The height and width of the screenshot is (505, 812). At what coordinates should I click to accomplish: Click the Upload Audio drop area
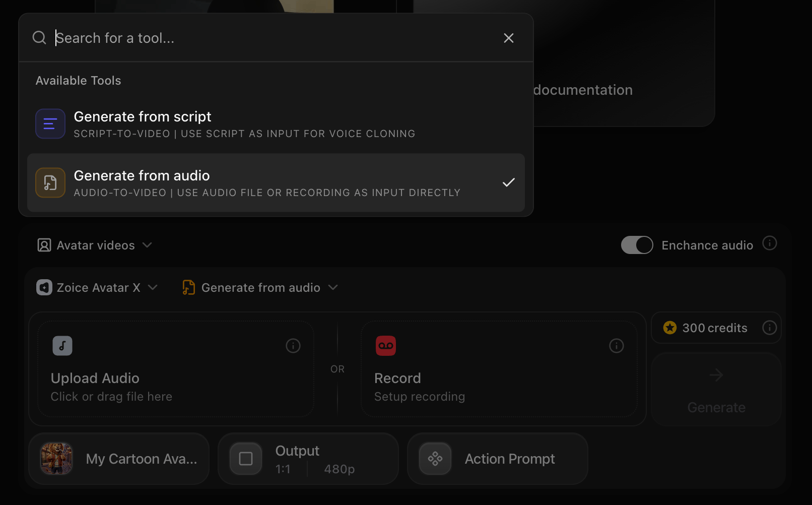pyautogui.click(x=176, y=369)
